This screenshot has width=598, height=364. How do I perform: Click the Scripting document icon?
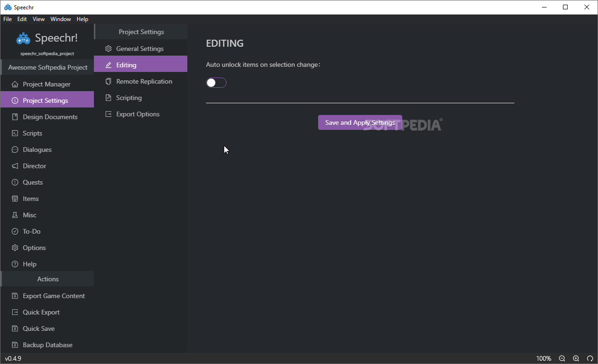108,98
